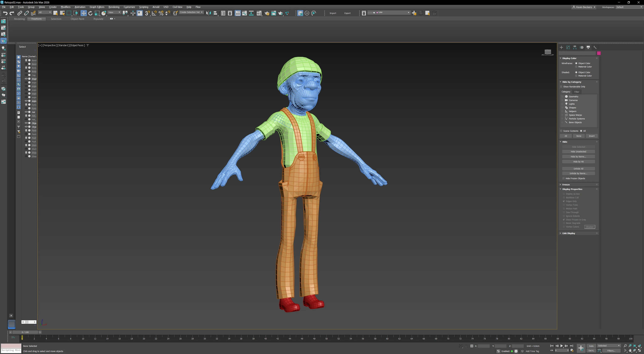Click the Zoom Extents All Selected icon
The height and width of the screenshot is (354, 644).
639,346
